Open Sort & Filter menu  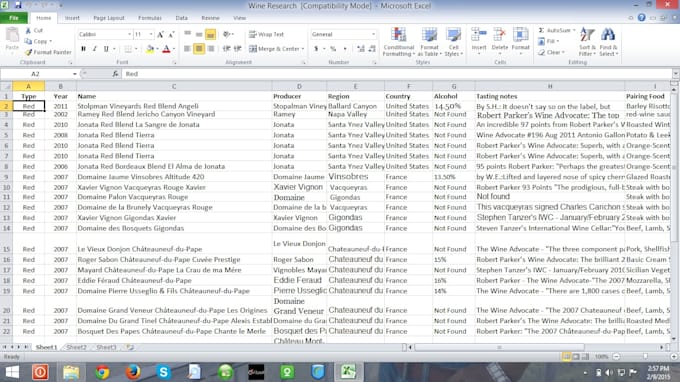click(x=588, y=42)
